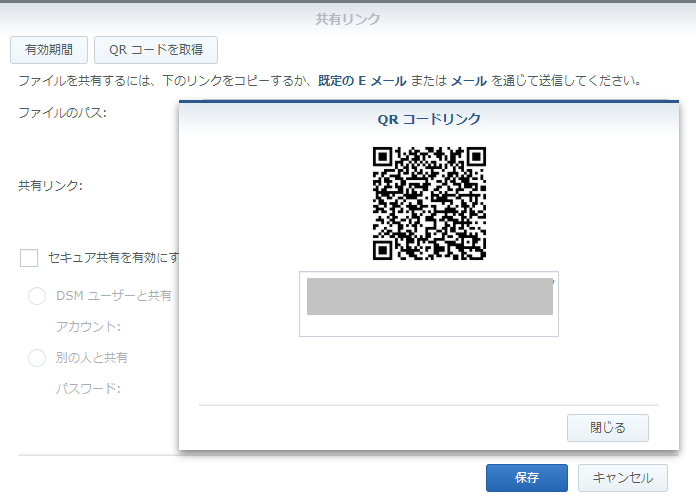The width and height of the screenshot is (696, 499).
Task: Click the DSM ユーザーと共有 label text
Action: (x=114, y=296)
